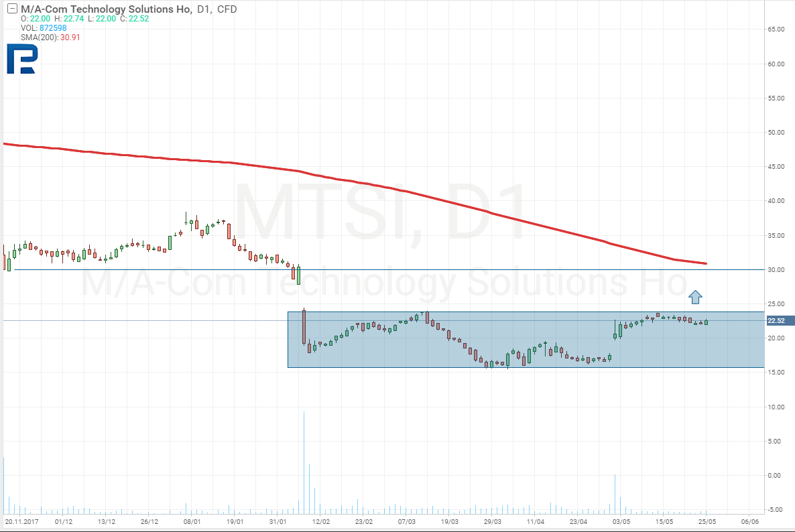Click the 60.00 price axis label
Image resolution: width=795 pixels, height=532 pixels.
[x=776, y=64]
